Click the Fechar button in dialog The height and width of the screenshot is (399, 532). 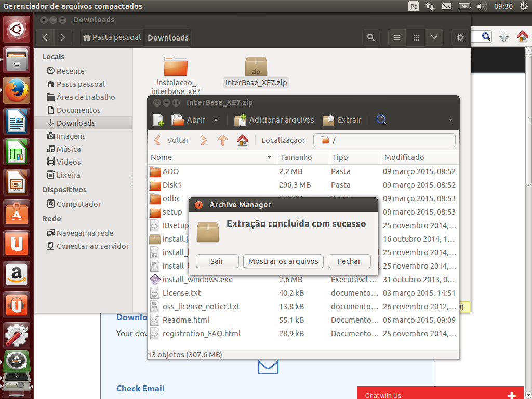click(349, 261)
